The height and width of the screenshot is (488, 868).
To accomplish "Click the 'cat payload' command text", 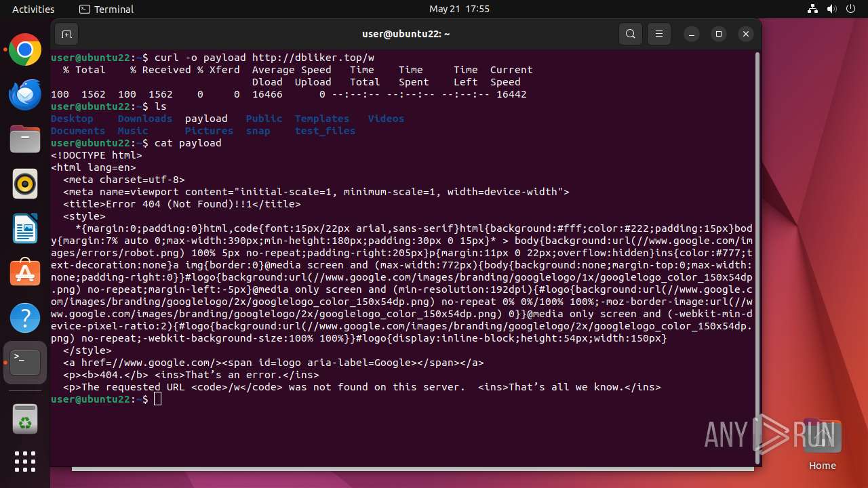I will pos(188,143).
